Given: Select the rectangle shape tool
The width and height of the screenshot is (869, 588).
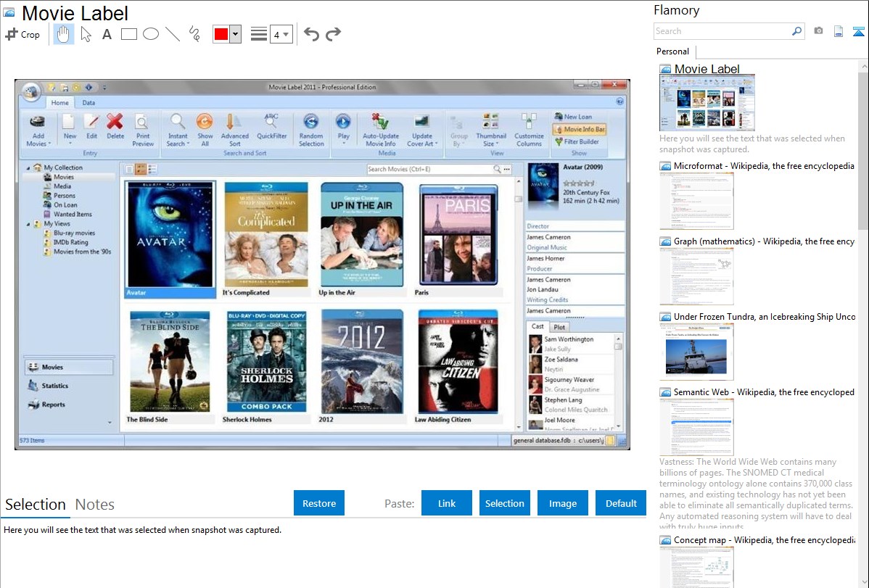Looking at the screenshot, I should click(128, 34).
